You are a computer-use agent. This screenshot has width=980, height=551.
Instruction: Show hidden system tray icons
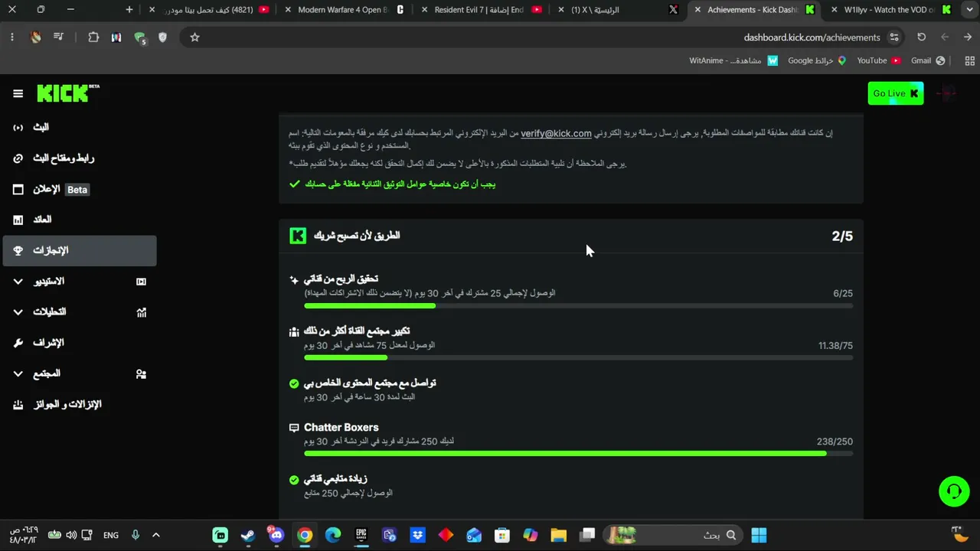pos(155,535)
